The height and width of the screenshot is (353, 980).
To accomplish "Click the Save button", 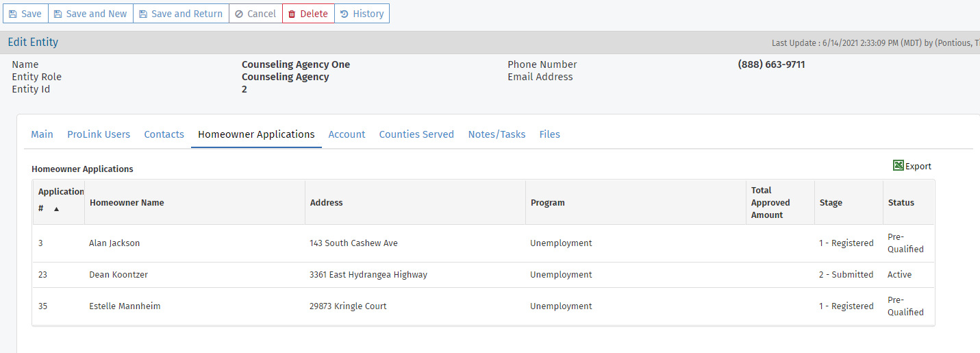I will coord(25,14).
